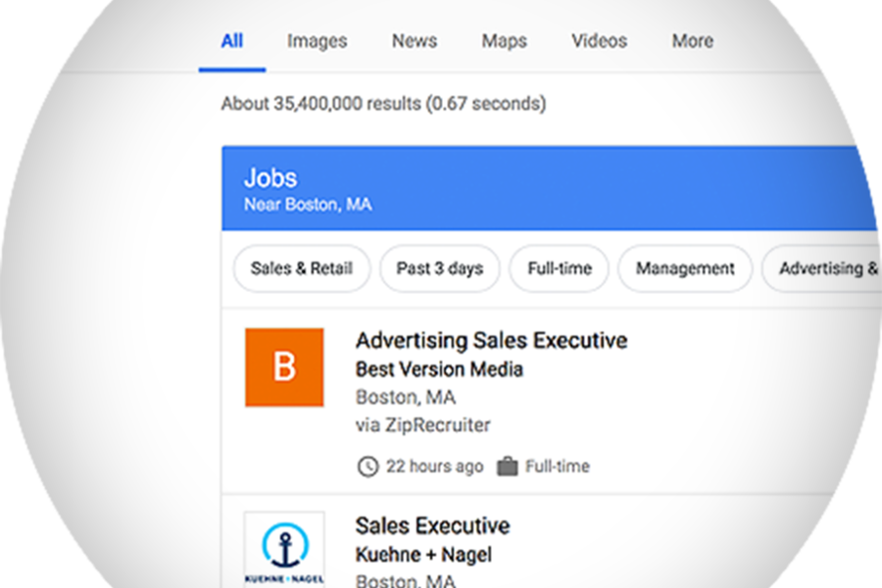Click the Kuehne + Nagel anchor logo
Viewport: 882px width, 588px height.
284,550
